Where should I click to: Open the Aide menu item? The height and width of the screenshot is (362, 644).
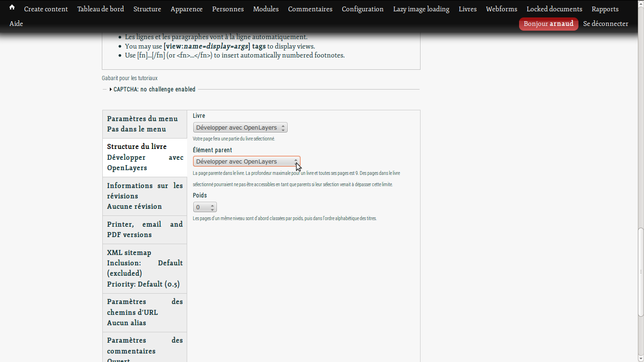click(16, 24)
